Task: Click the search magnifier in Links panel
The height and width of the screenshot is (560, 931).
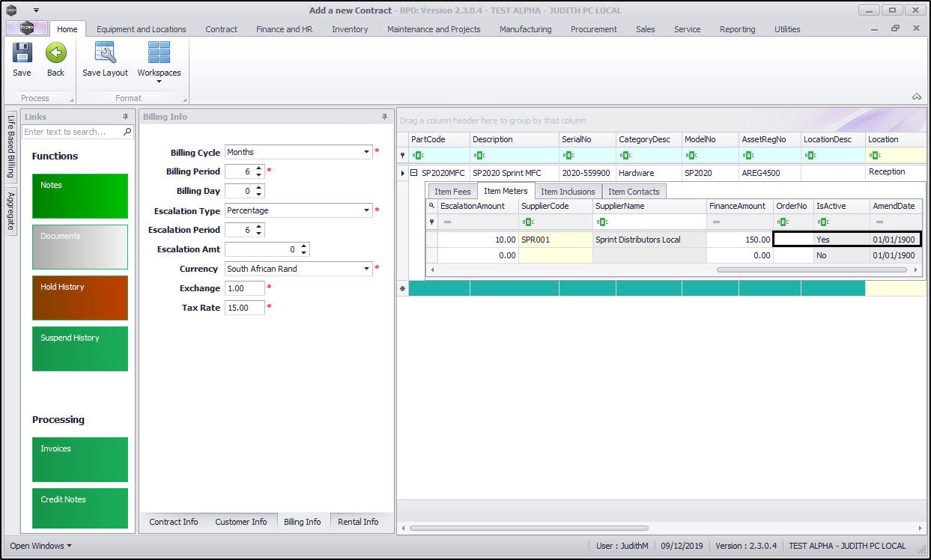Action: tap(127, 132)
